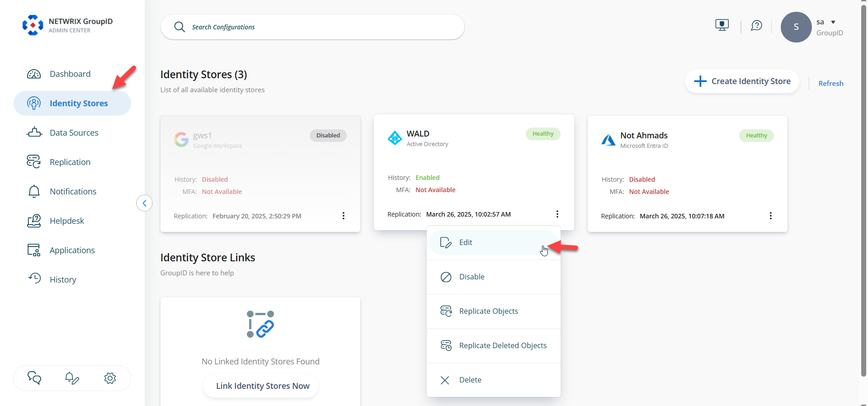Open the Helpdesk section icon
868x406 pixels.
pyautogui.click(x=34, y=221)
